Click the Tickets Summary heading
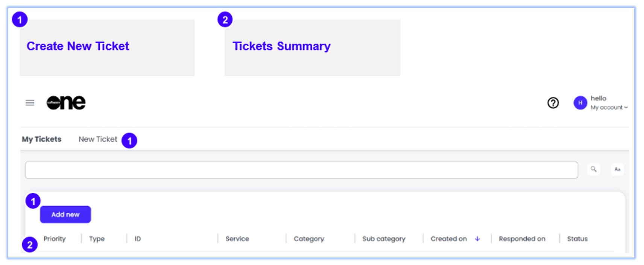Viewport: 644px width, 265px height. click(x=281, y=46)
